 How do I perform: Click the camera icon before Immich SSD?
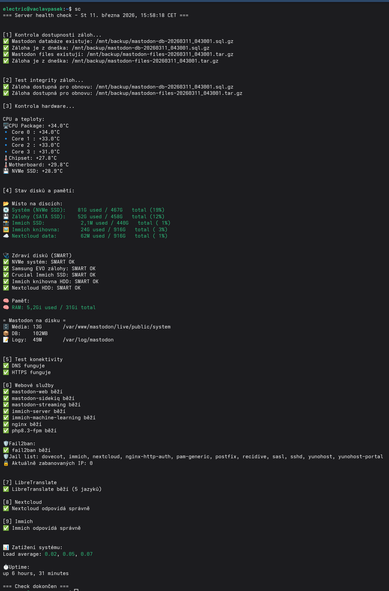click(6, 223)
